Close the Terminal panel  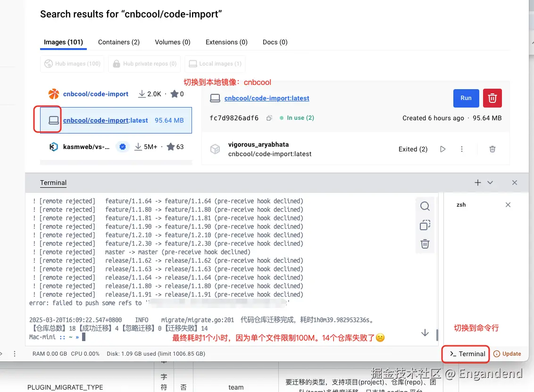[x=515, y=183]
